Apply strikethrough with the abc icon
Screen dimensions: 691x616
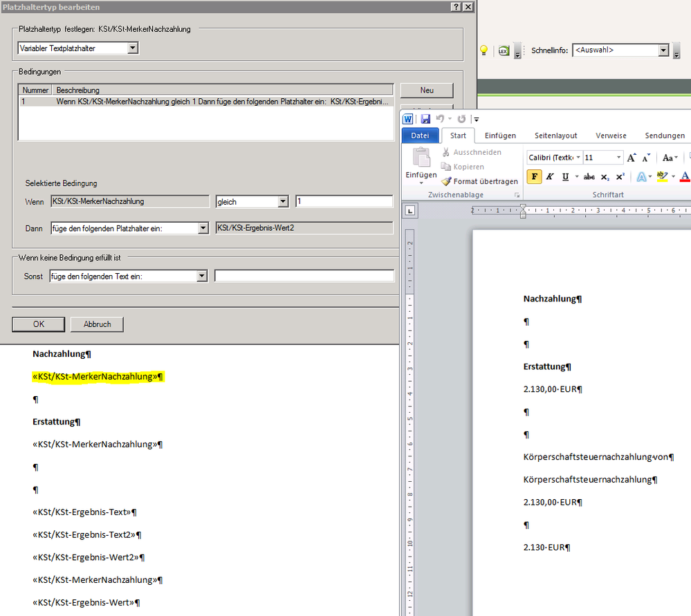pyautogui.click(x=589, y=176)
